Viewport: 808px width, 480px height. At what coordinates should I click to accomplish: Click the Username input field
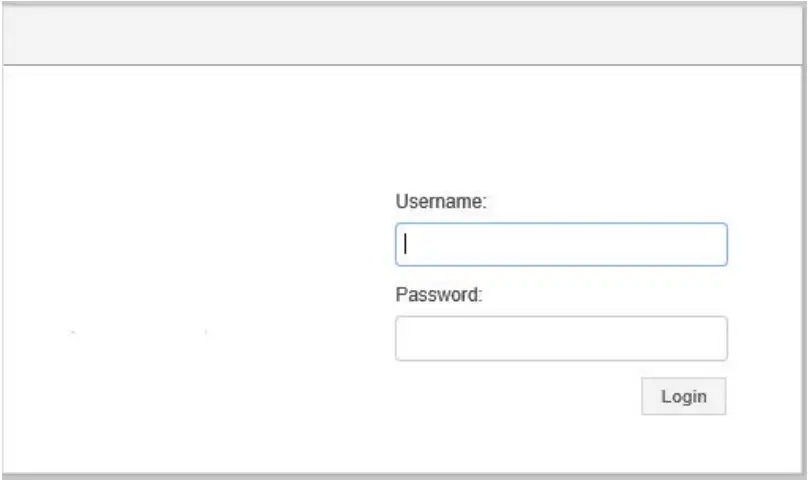pyautogui.click(x=561, y=244)
